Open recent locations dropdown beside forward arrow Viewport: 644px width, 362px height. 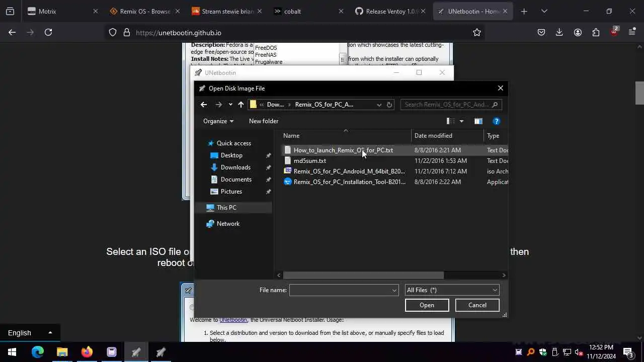[x=230, y=105]
